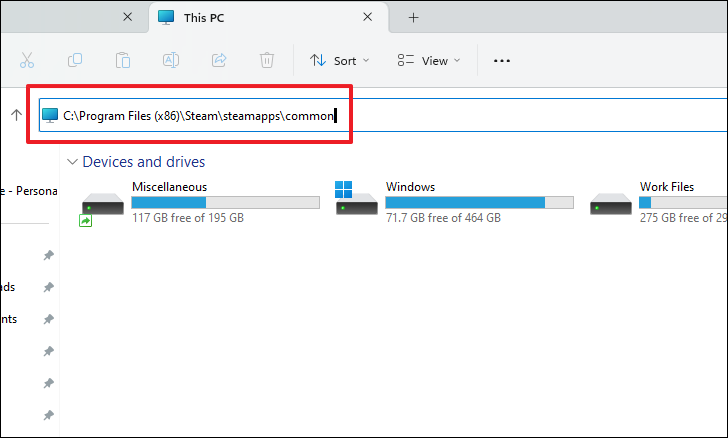Go up one folder level arrow
The image size is (728, 438).
point(16,115)
